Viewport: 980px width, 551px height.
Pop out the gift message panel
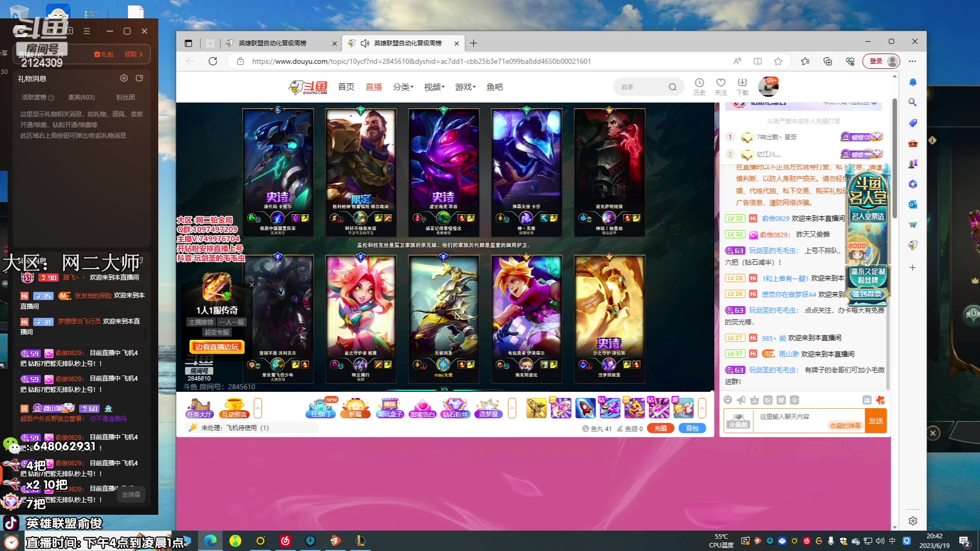click(x=139, y=78)
